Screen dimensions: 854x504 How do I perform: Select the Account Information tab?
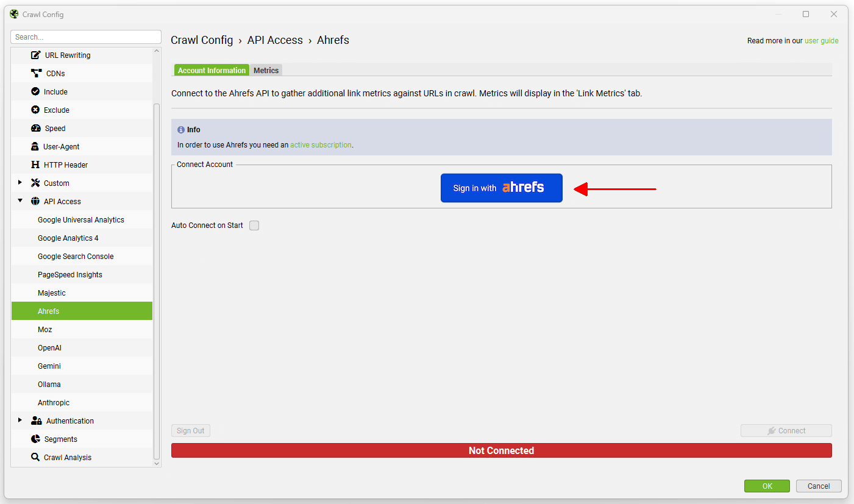212,71
